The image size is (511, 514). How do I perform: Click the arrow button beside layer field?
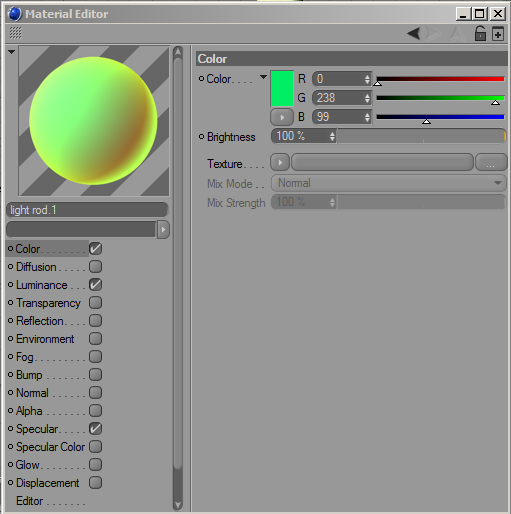point(163,229)
